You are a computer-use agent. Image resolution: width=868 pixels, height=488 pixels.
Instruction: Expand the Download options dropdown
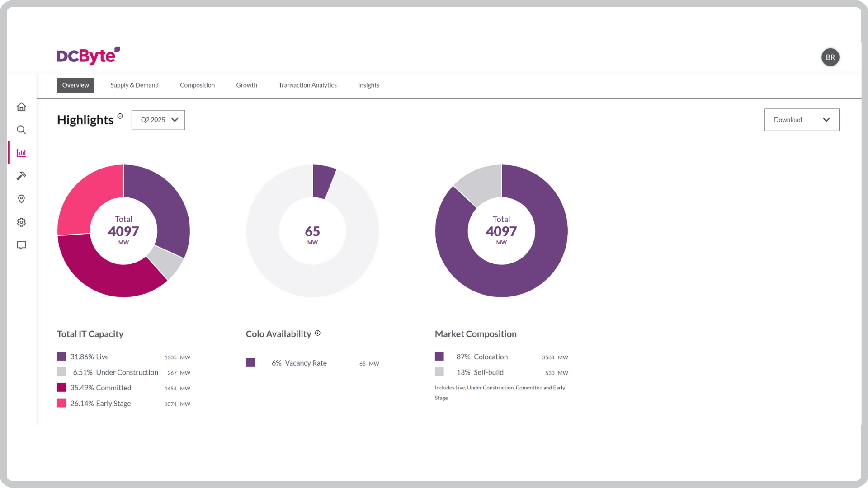pos(802,120)
